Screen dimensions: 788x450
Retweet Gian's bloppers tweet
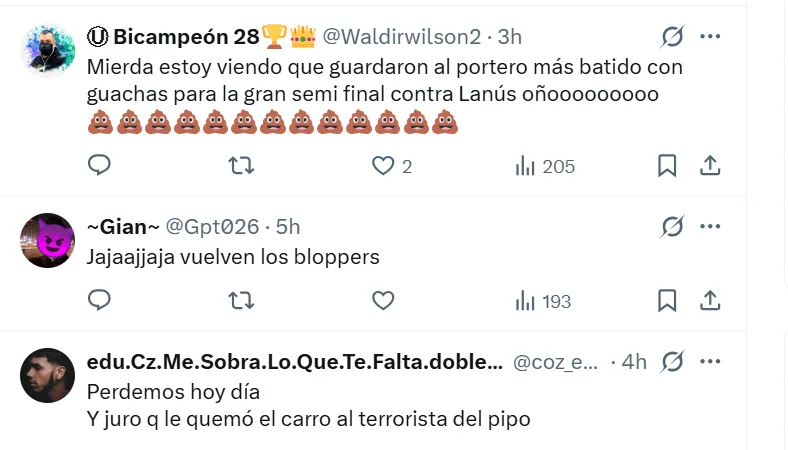point(241,301)
